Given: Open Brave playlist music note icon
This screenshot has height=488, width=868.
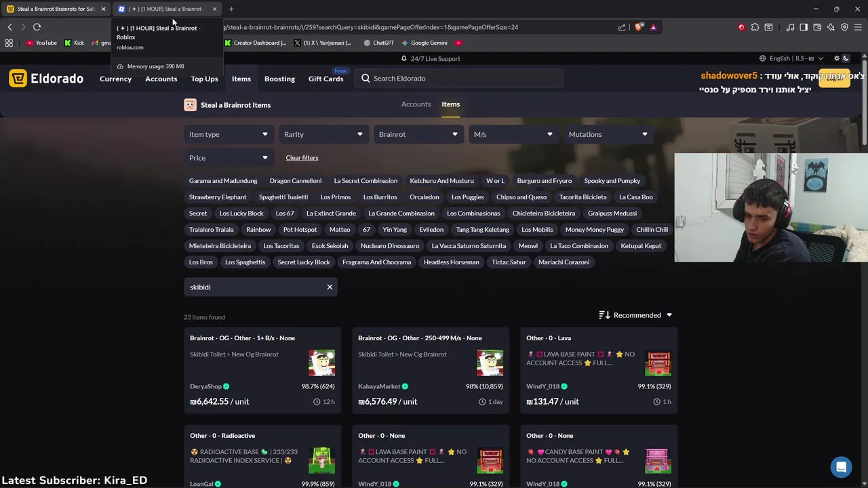Looking at the screenshot, I should coord(790,27).
